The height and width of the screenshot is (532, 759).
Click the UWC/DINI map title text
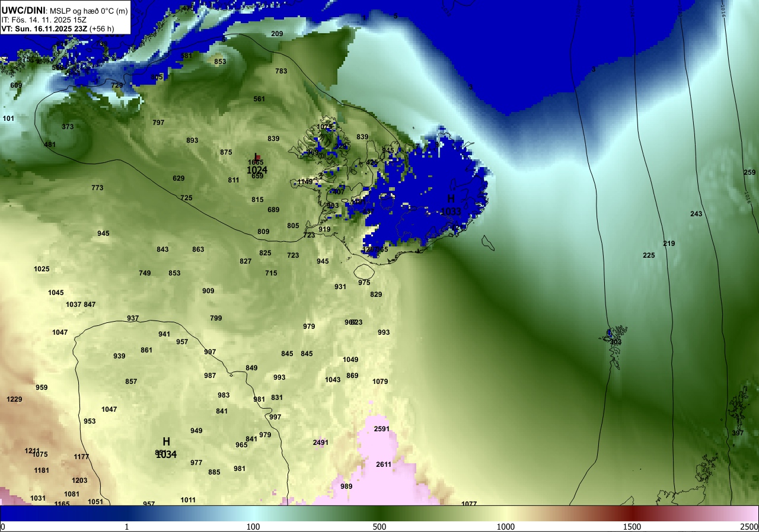24,9
